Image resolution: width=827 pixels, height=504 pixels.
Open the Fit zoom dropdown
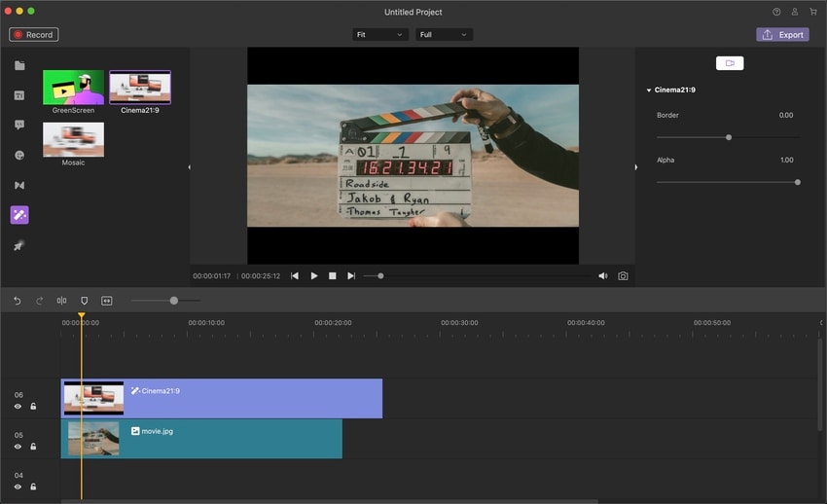point(379,35)
